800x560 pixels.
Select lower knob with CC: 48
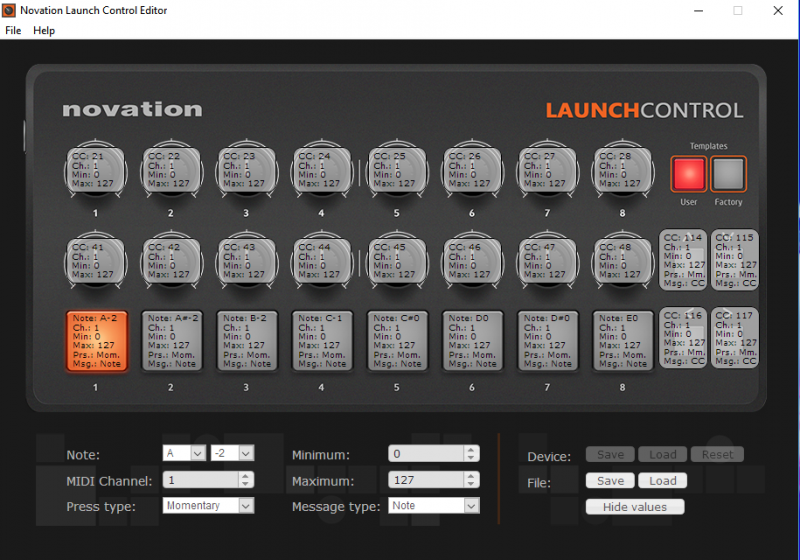tap(622, 261)
